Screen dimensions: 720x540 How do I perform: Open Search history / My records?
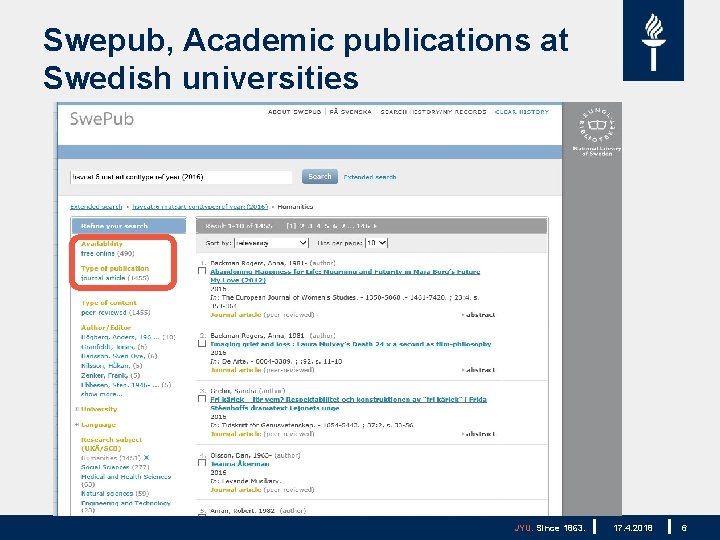[433, 112]
